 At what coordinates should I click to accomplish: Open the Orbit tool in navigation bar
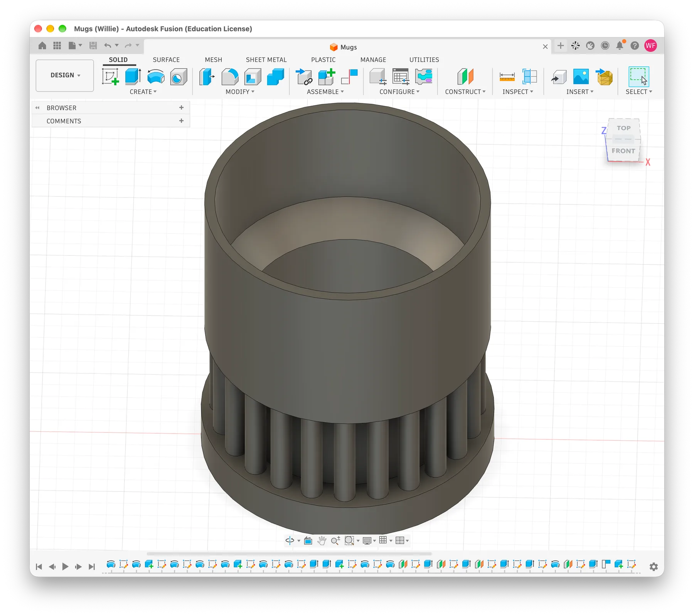[290, 540]
